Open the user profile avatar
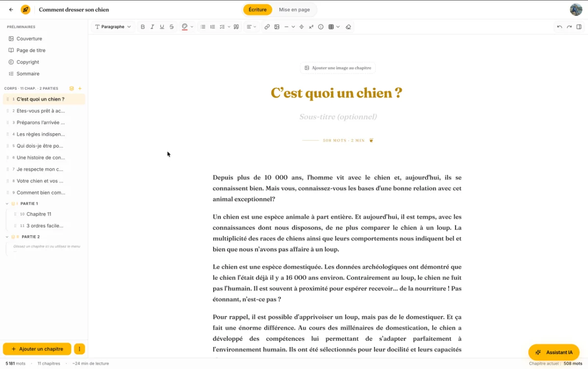This screenshot has width=588, height=369. 576,9
